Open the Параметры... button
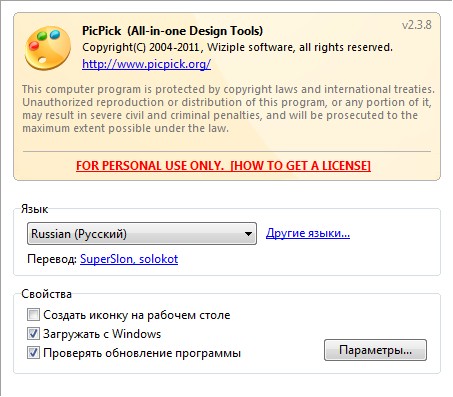The width and height of the screenshot is (453, 397). [375, 350]
